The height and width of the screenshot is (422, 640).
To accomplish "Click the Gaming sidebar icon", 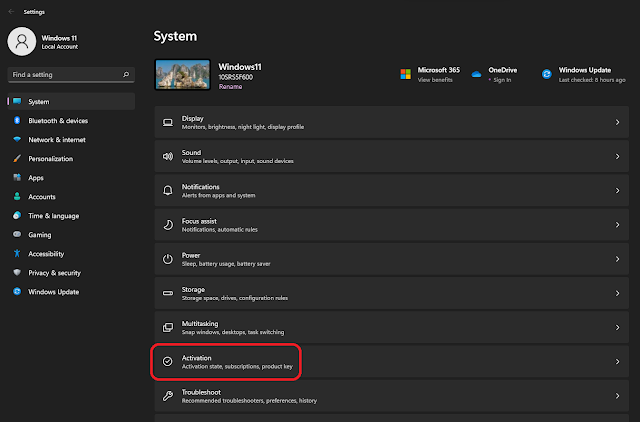I will point(17,234).
